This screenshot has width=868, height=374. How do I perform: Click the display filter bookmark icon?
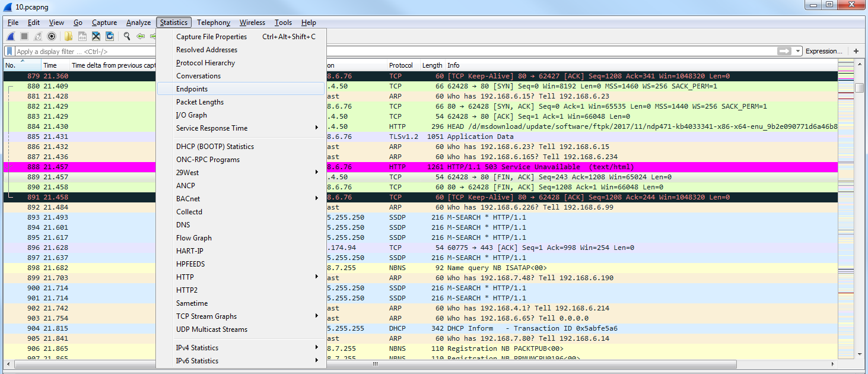click(x=9, y=52)
